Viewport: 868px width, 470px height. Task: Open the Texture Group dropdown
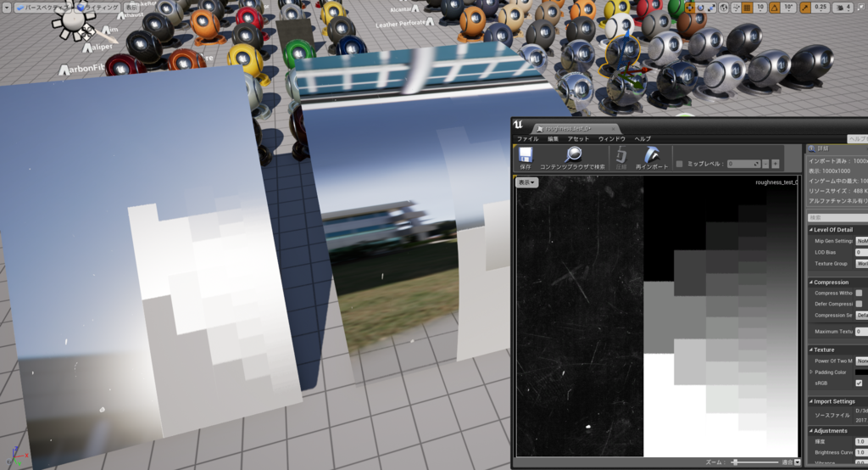[862, 264]
